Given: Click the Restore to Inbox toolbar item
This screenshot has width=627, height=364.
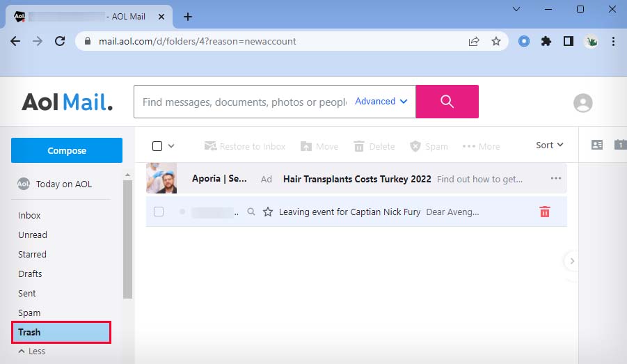Looking at the screenshot, I should pyautogui.click(x=245, y=146).
